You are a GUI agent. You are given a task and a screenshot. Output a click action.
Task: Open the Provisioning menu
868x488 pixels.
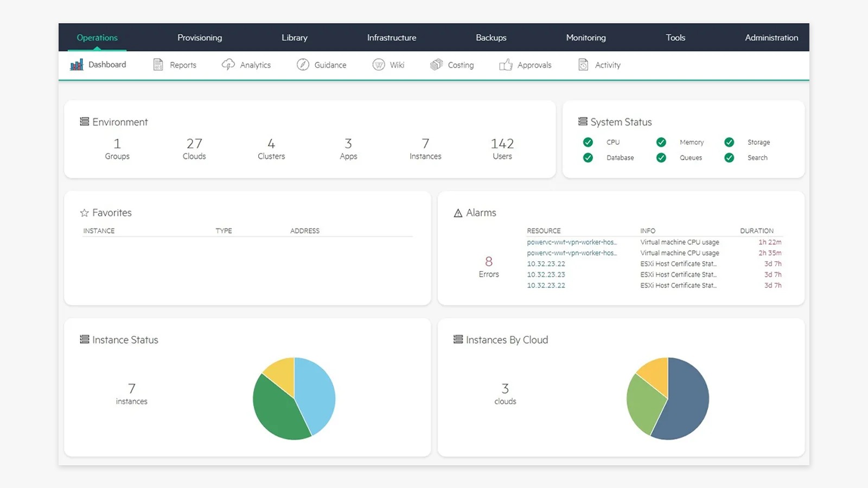coord(200,37)
